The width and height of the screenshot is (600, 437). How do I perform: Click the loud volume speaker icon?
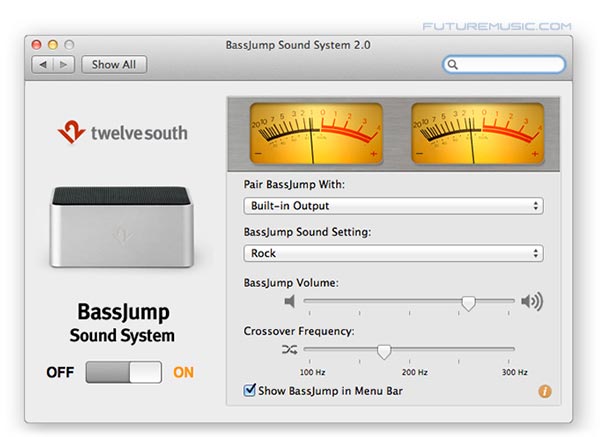coord(532,302)
